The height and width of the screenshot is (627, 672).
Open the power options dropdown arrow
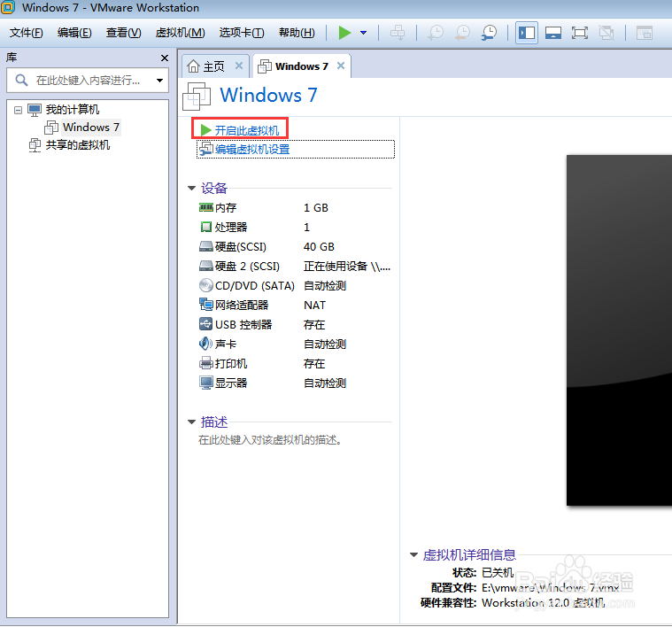pos(363,33)
